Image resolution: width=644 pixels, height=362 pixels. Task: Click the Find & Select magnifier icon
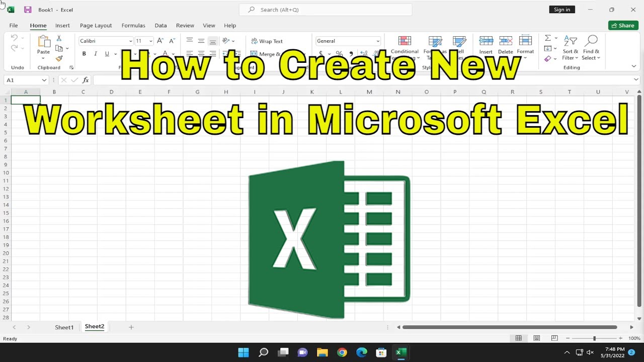point(591,41)
